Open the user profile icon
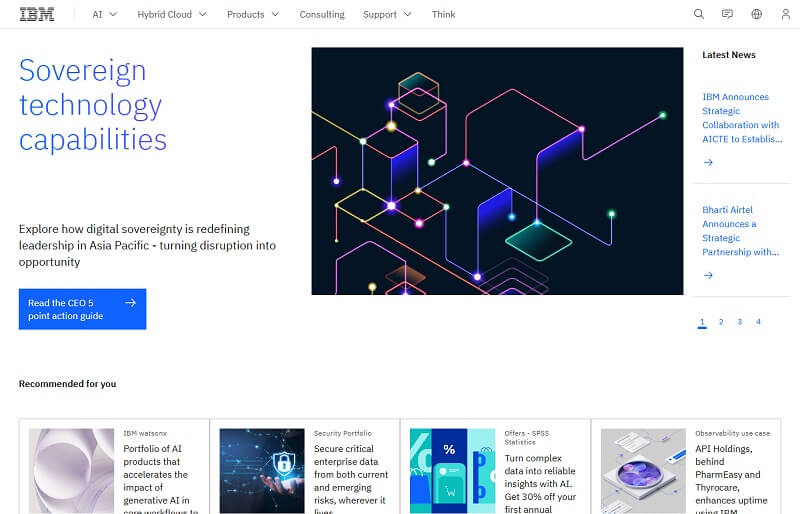Screen dimensions: 800x514 pos(786,14)
